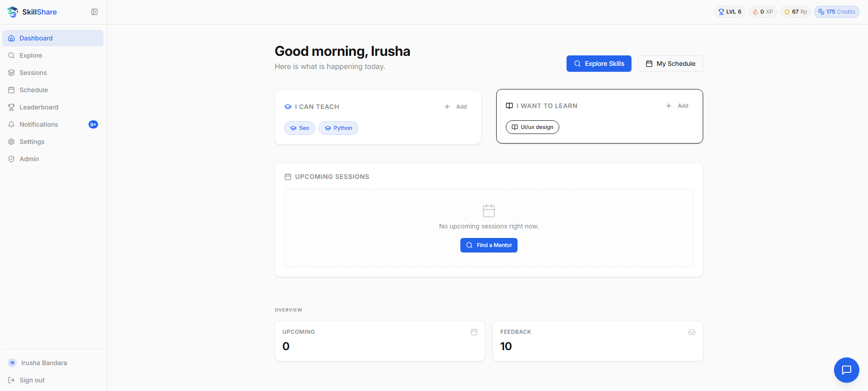Open the Feedback overview card
868x391 pixels.
[x=598, y=342]
